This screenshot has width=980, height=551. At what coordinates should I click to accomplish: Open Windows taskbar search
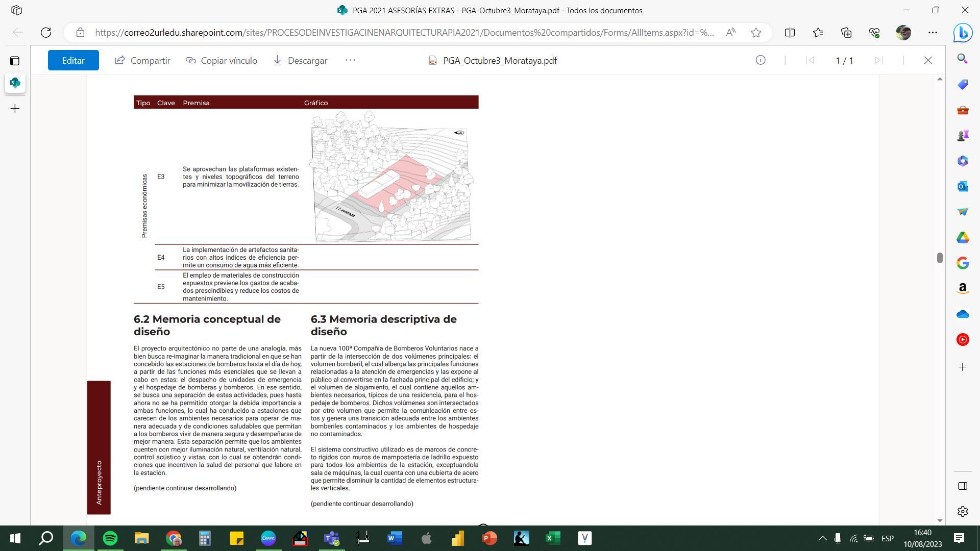[46, 538]
